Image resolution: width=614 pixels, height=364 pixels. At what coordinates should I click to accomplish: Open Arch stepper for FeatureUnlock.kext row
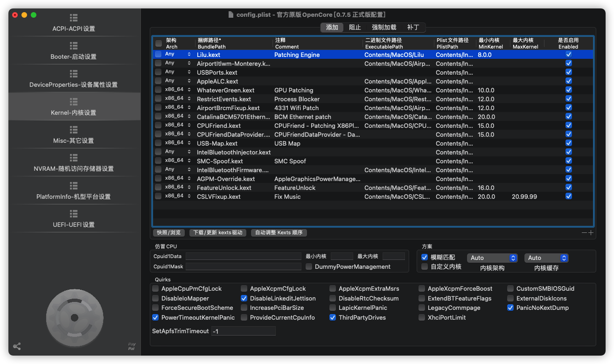pyautogui.click(x=189, y=188)
